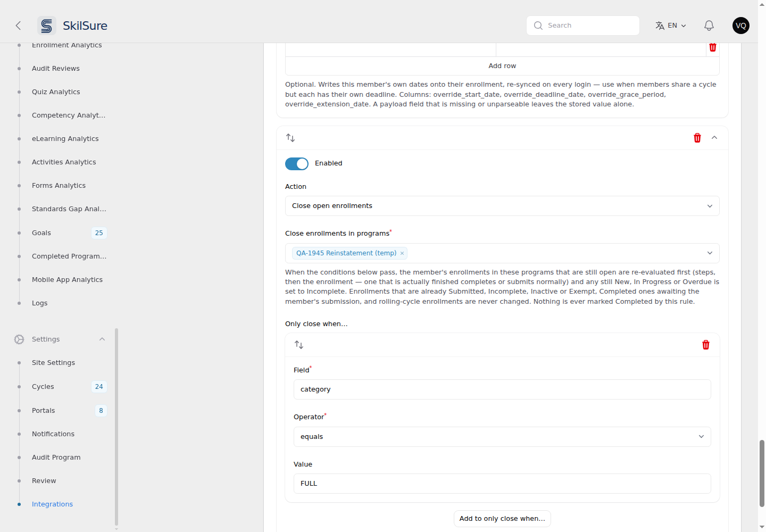Image resolution: width=766 pixels, height=532 pixels.
Task: Reorder the category condition with arrows icon
Action: tap(299, 345)
